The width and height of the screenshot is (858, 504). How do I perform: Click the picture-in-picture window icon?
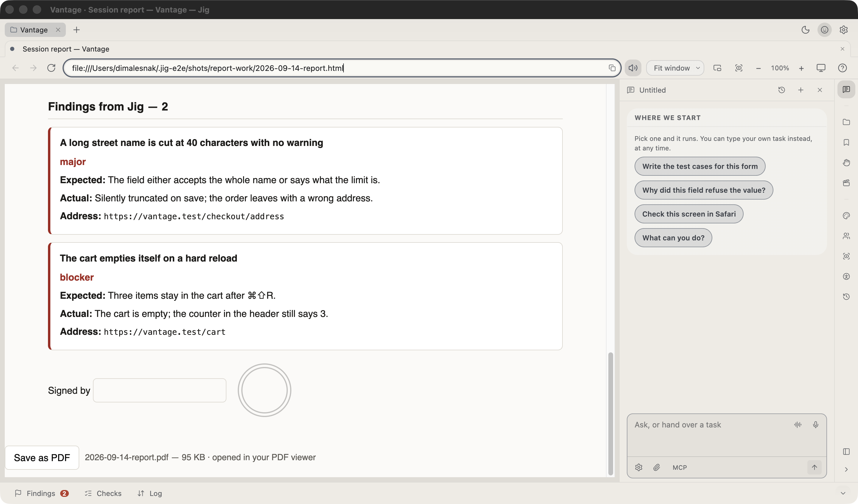tap(717, 68)
